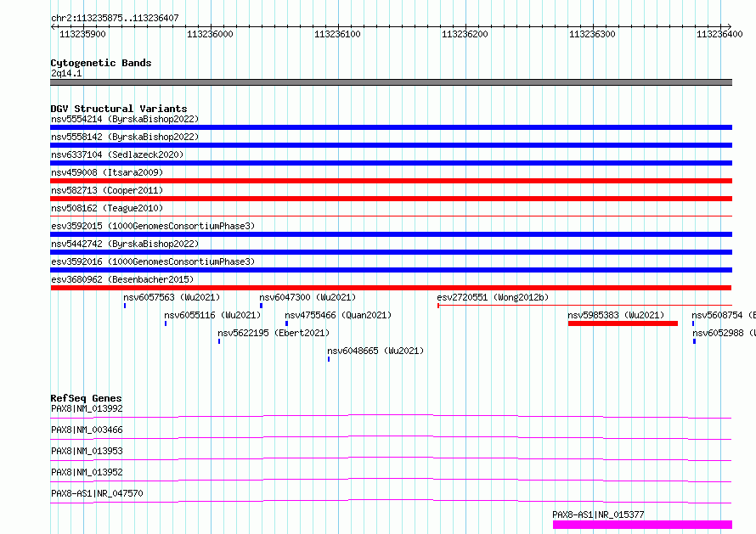Click nsv6057563 (Wu2021) variant label
This screenshot has height=534, width=756.
[x=172, y=297]
